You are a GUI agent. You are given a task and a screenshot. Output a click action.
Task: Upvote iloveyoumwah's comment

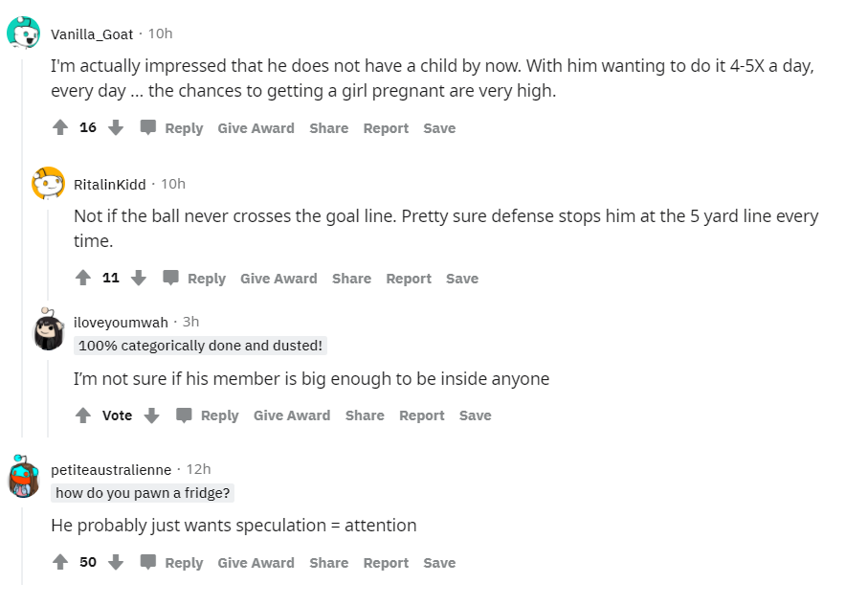coord(83,415)
